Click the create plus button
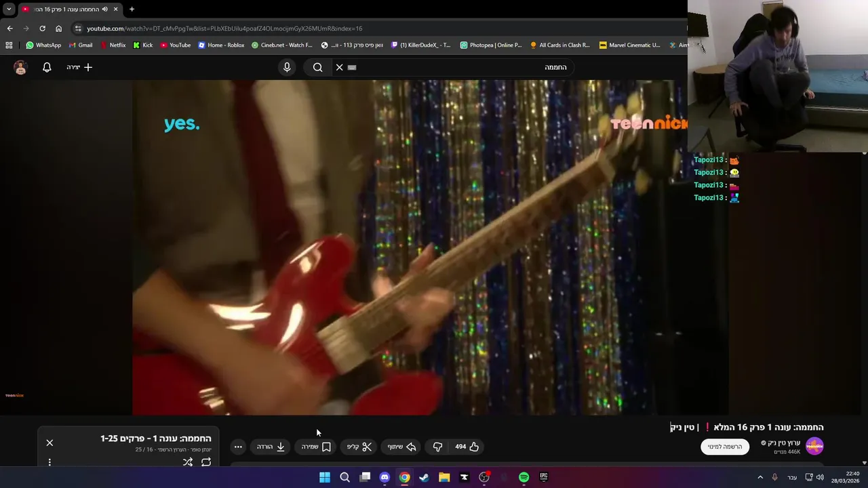This screenshot has height=488, width=868. tap(79, 67)
